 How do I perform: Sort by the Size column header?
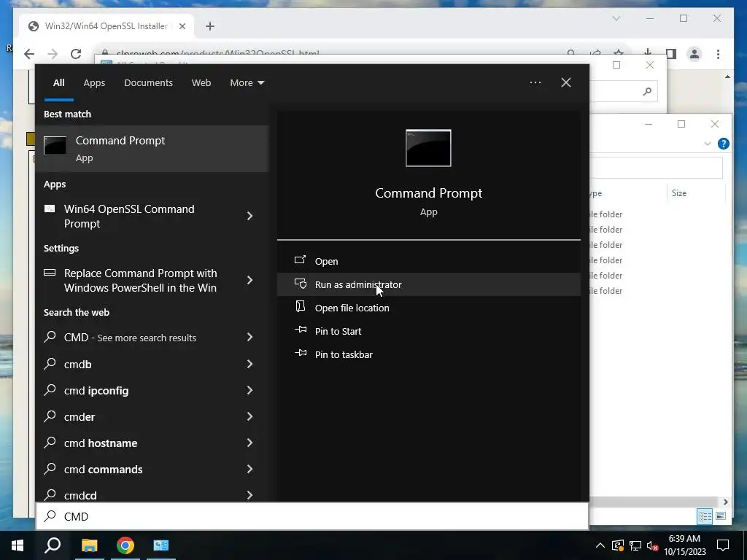[679, 192]
